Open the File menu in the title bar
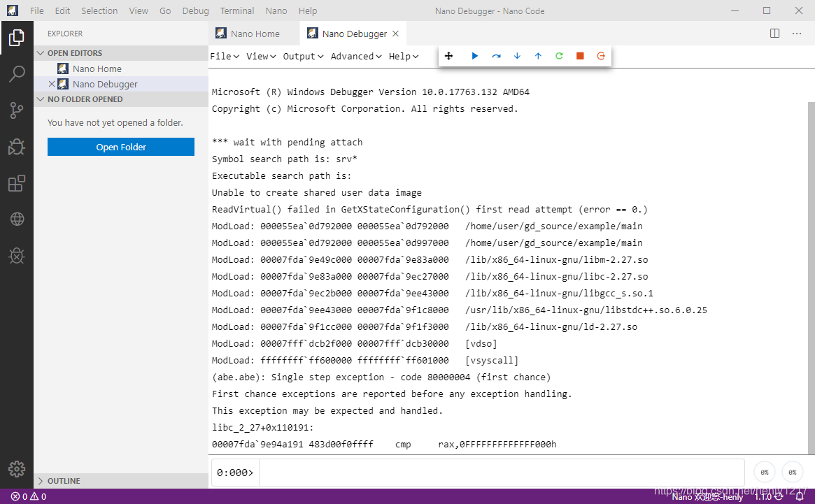This screenshot has height=504, width=815. [37, 10]
